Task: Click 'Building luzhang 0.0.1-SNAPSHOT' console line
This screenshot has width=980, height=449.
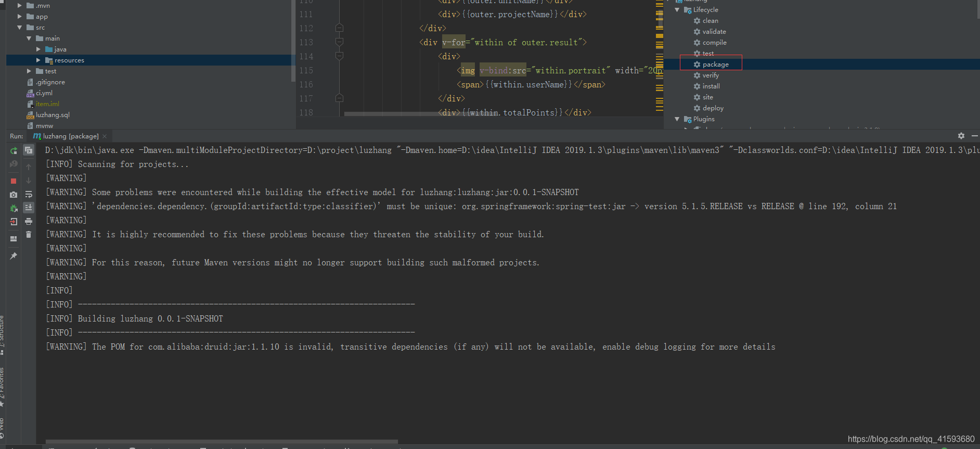Action: coord(150,318)
